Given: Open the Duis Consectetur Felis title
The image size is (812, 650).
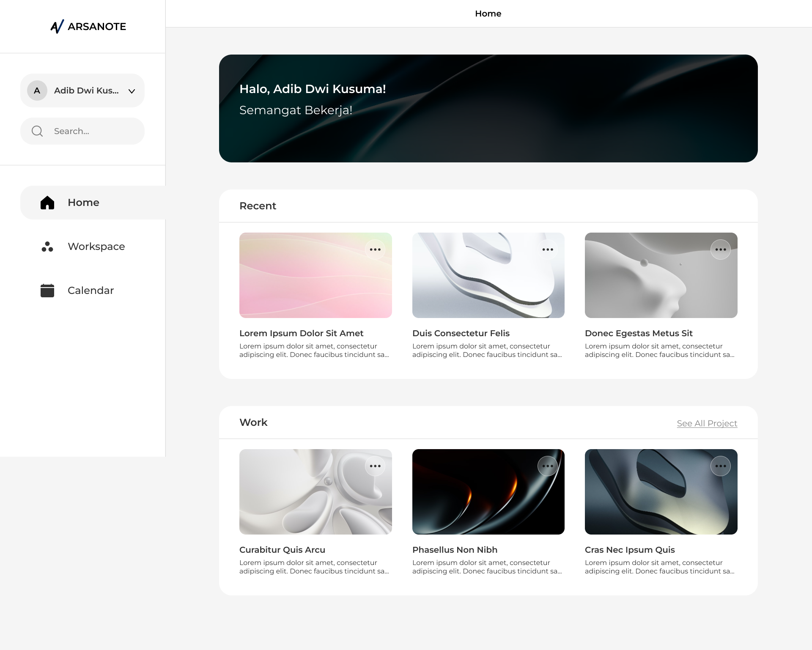Looking at the screenshot, I should coord(461,333).
